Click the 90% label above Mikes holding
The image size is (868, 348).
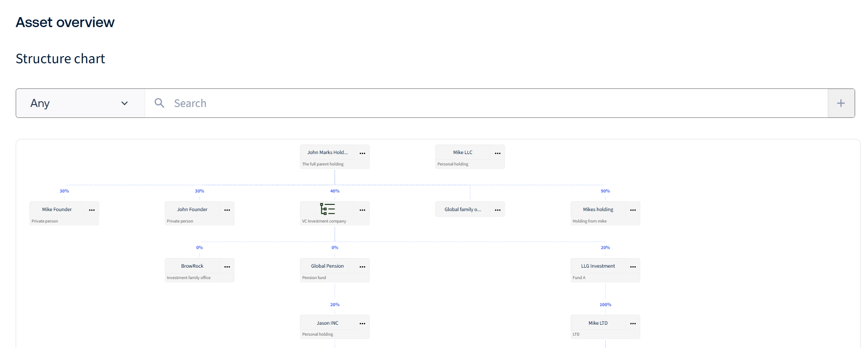point(605,191)
